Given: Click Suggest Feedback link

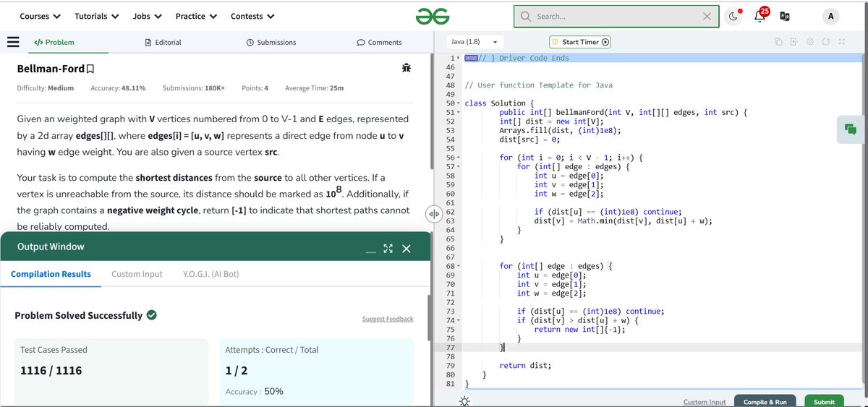Looking at the screenshot, I should (388, 319).
